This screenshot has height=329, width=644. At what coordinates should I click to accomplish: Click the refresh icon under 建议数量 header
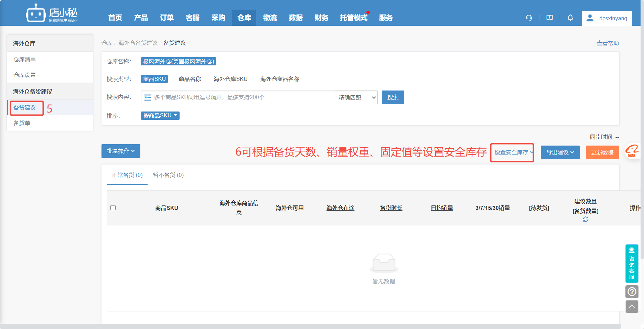[586, 219]
